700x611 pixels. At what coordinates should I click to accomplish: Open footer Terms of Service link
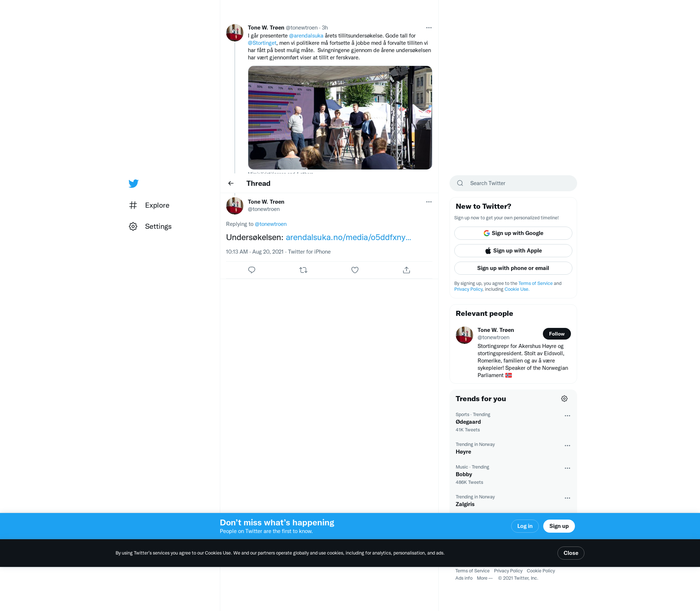(x=472, y=571)
